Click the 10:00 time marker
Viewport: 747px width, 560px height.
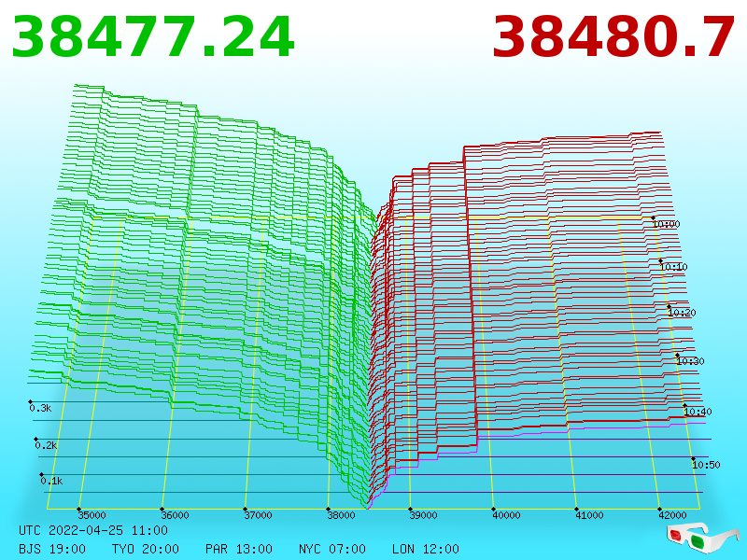click(x=666, y=224)
